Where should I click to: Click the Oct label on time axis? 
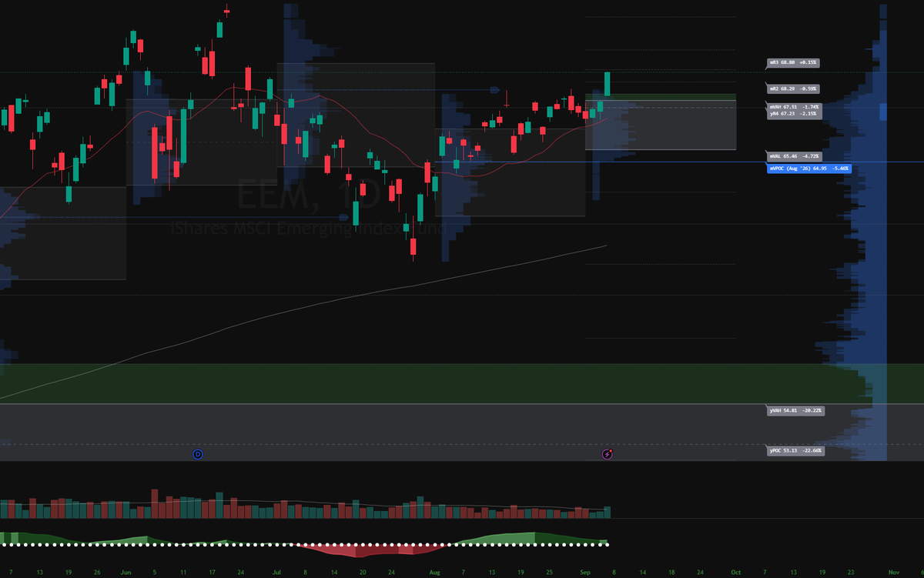(x=736, y=573)
